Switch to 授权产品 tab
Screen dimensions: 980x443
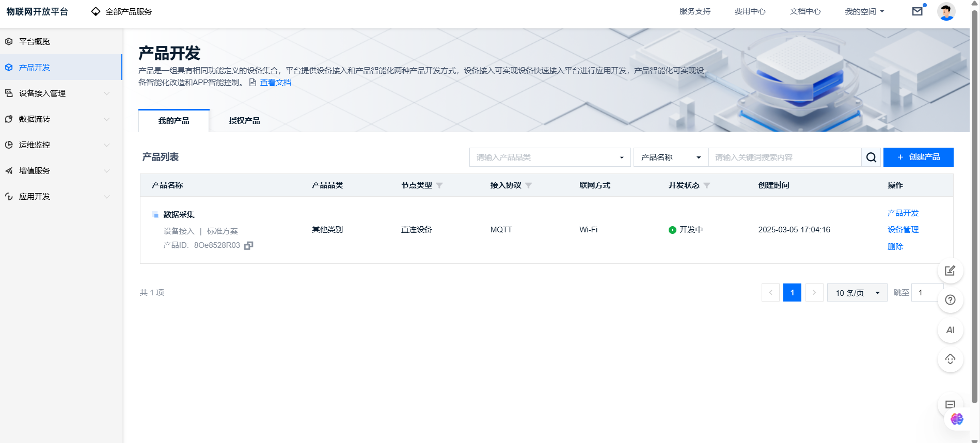[x=244, y=121]
